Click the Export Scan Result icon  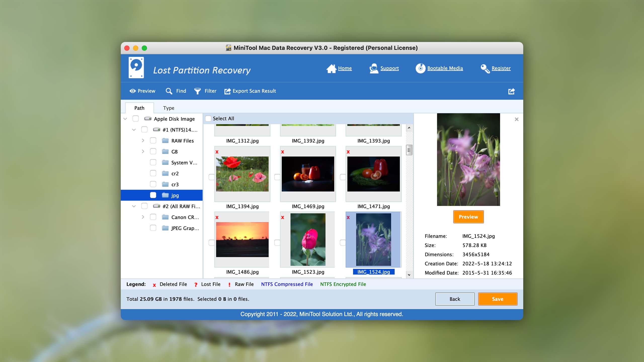[x=227, y=91]
